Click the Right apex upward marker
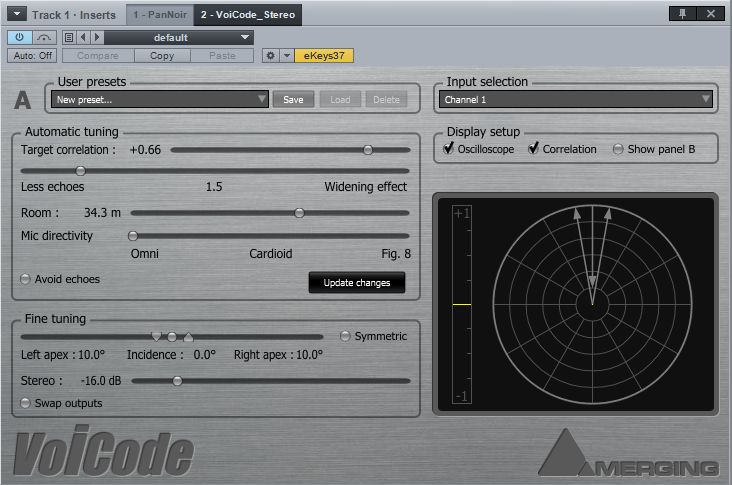Screen dimensions: 732x485 pyautogui.click(x=188, y=337)
